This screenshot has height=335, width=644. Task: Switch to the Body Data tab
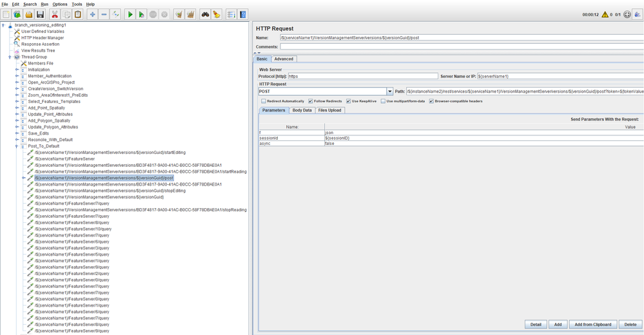pos(302,110)
